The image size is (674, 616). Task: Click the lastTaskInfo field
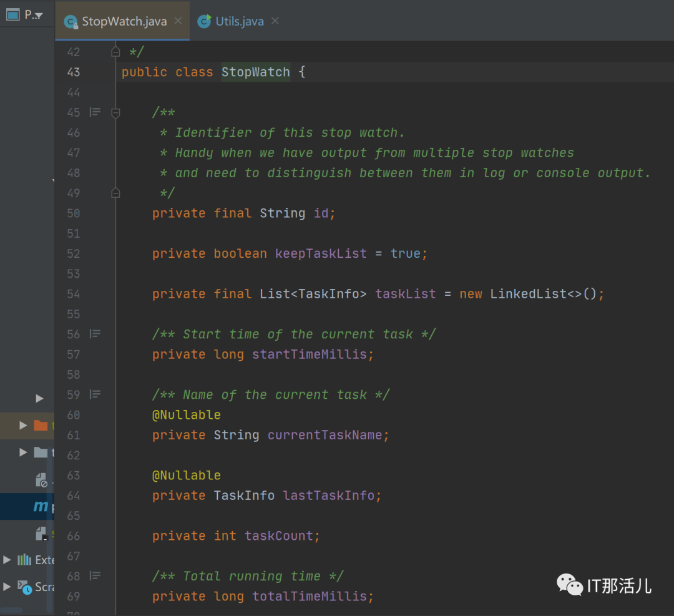coord(328,496)
